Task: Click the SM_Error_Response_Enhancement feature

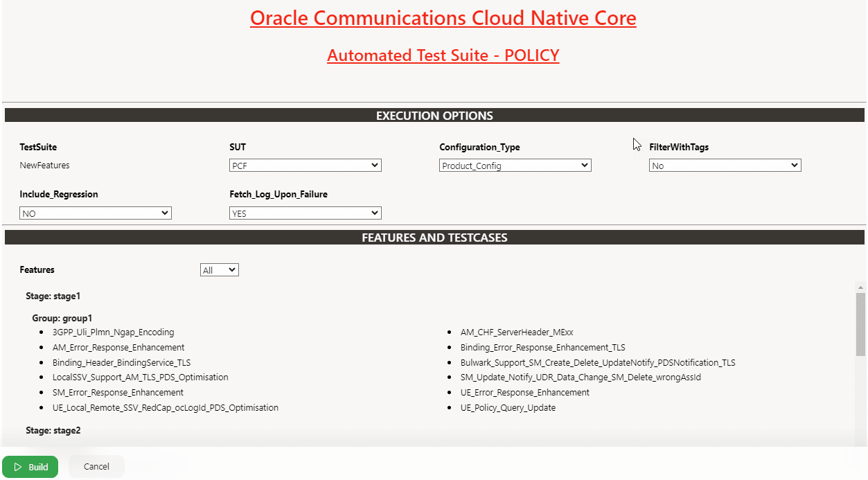Action: tap(118, 392)
